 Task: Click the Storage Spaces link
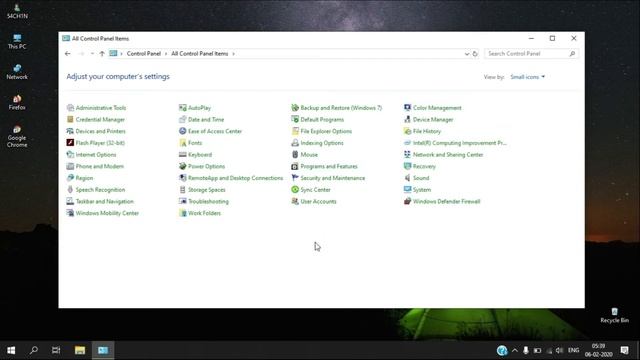coord(207,190)
